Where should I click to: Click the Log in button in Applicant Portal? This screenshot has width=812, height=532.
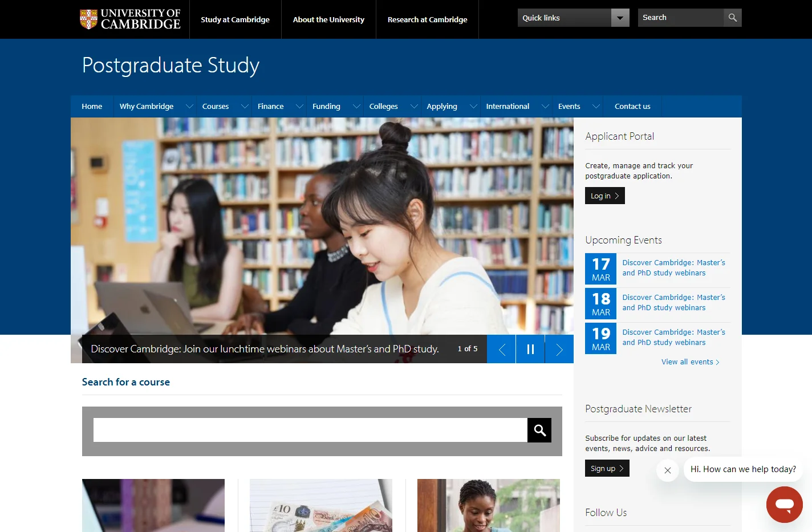(605, 196)
